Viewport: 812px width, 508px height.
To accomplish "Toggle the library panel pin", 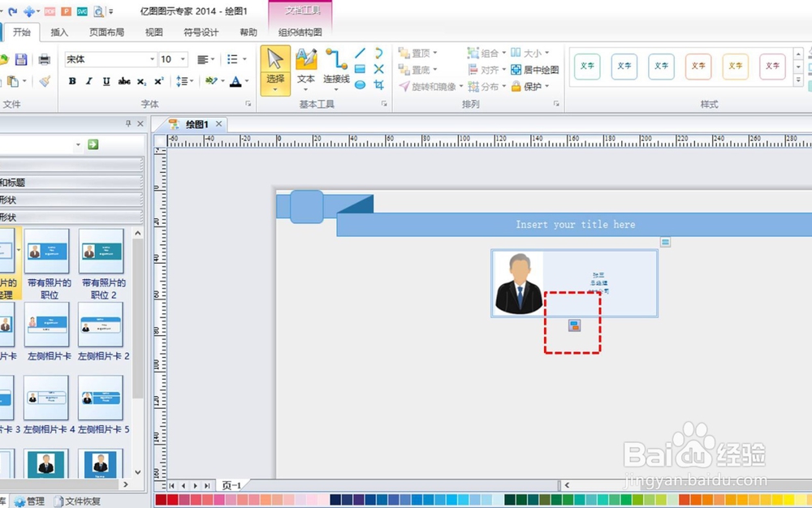I will pyautogui.click(x=128, y=123).
